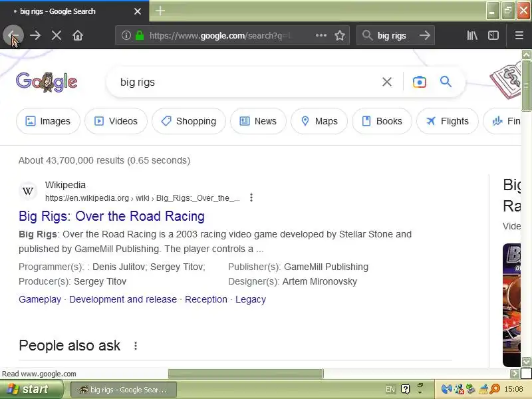Filter results by Flights
Image resolution: width=532 pixels, height=399 pixels.
pos(447,121)
